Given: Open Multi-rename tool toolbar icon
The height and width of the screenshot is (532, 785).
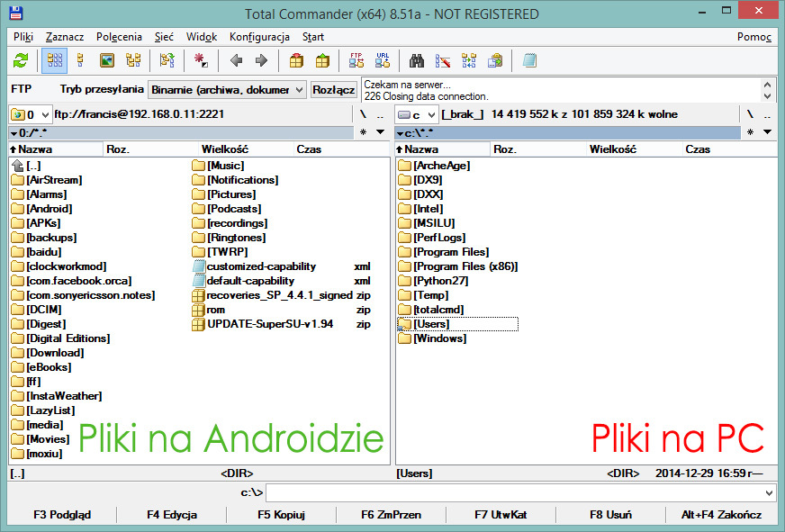Looking at the screenshot, I should click(x=443, y=60).
